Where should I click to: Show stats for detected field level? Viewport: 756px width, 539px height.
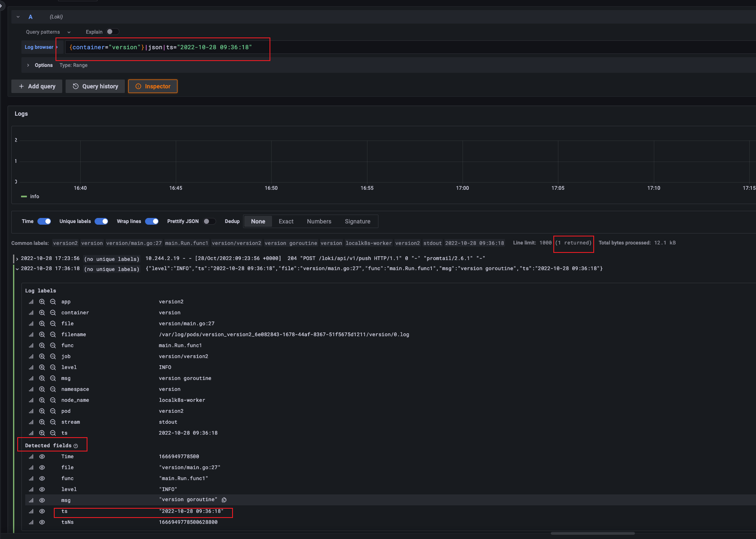point(31,489)
